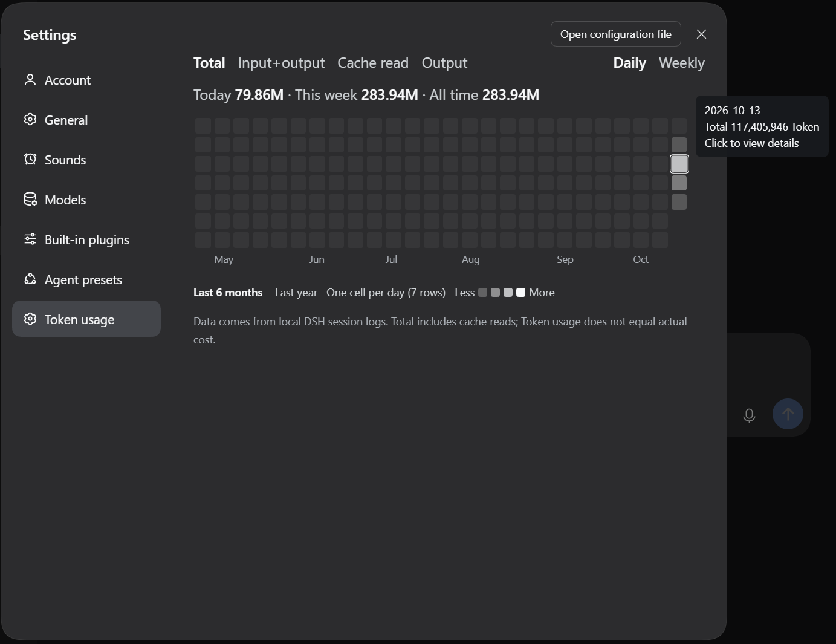Open configuration file
This screenshot has width=836, height=644.
pos(616,34)
